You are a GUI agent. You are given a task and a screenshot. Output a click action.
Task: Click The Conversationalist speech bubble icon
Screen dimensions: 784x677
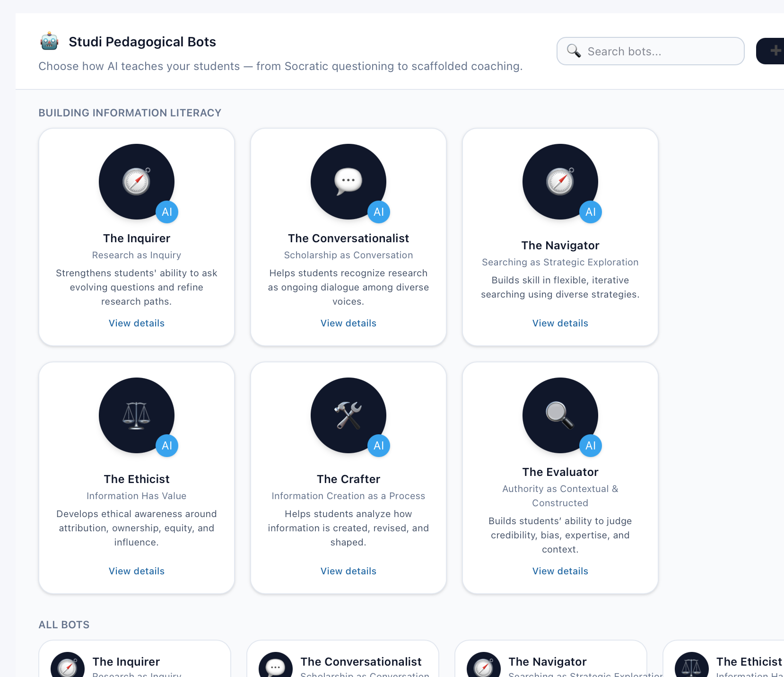coord(348,181)
